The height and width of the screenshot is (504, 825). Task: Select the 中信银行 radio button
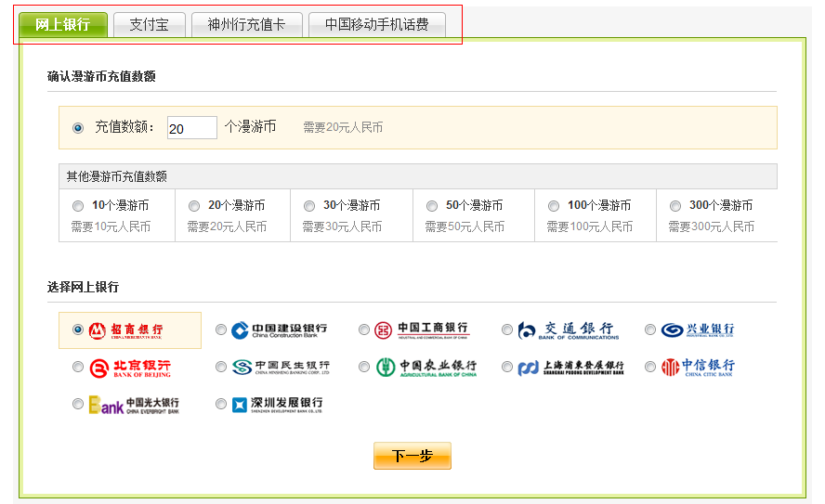pyautogui.click(x=650, y=367)
